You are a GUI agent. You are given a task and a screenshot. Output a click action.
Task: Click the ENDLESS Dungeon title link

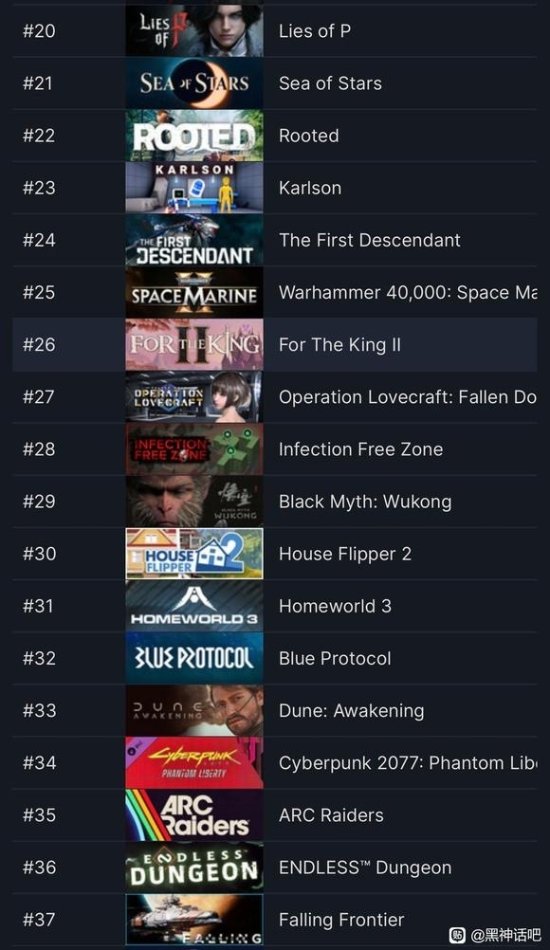click(x=365, y=868)
